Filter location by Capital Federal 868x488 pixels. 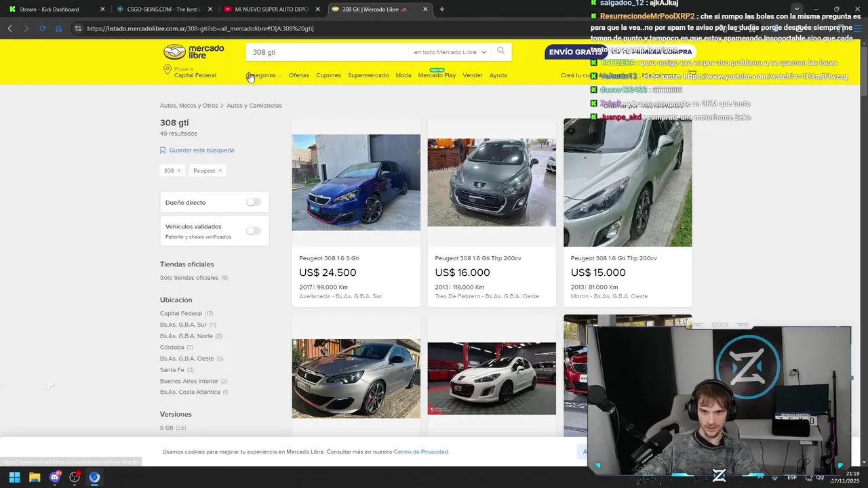(x=181, y=313)
